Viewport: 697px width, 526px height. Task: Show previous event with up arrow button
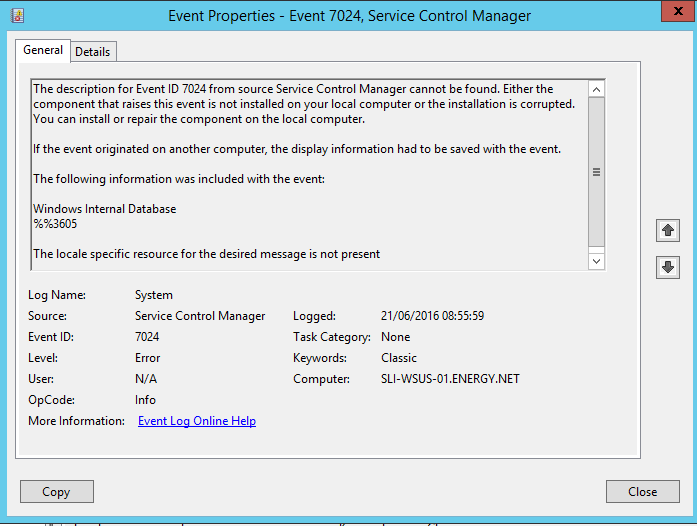(x=668, y=230)
